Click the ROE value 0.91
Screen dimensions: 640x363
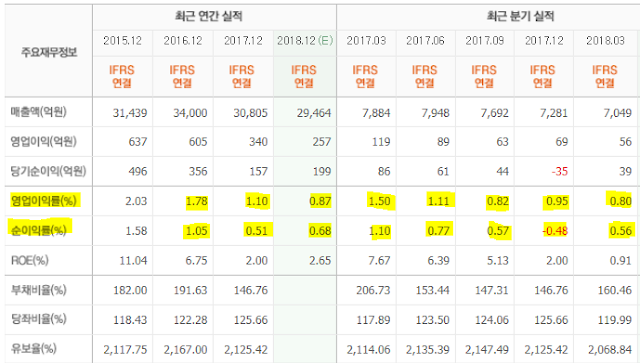tap(621, 261)
